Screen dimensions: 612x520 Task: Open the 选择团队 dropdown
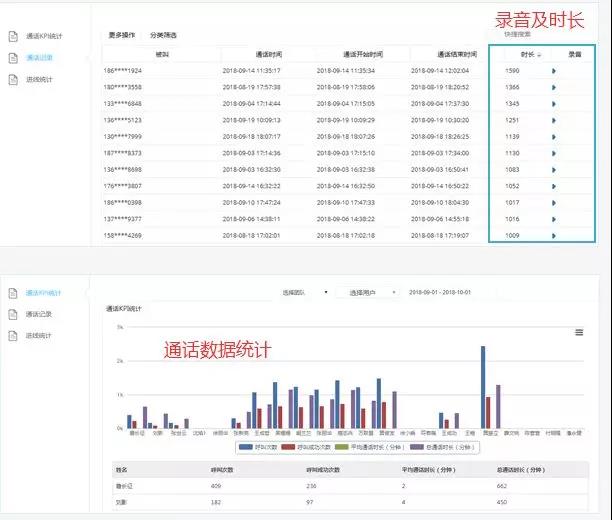304,292
